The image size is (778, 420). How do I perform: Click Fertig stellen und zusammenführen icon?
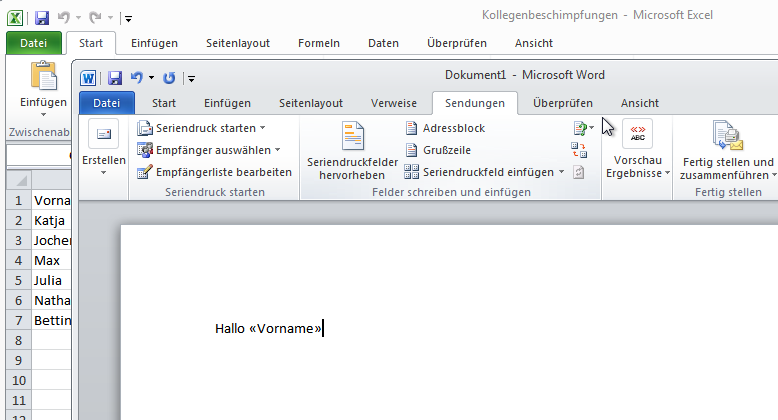pos(728,135)
